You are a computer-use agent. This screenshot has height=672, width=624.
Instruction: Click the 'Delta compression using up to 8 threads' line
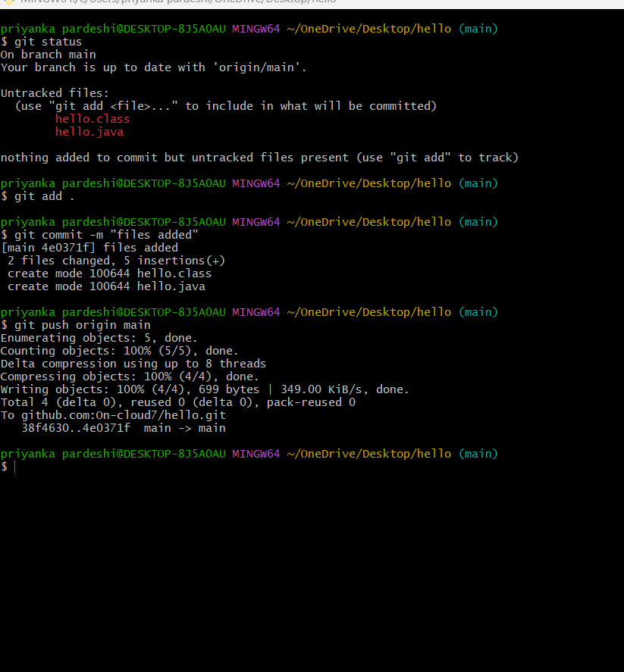coord(133,364)
